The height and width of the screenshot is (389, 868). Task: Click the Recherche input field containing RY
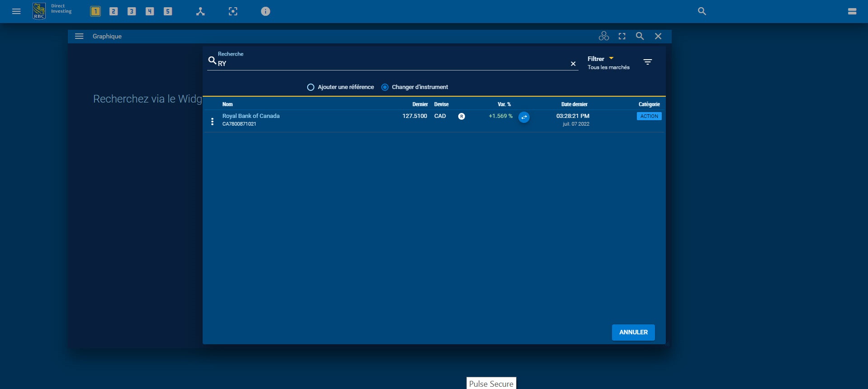389,64
